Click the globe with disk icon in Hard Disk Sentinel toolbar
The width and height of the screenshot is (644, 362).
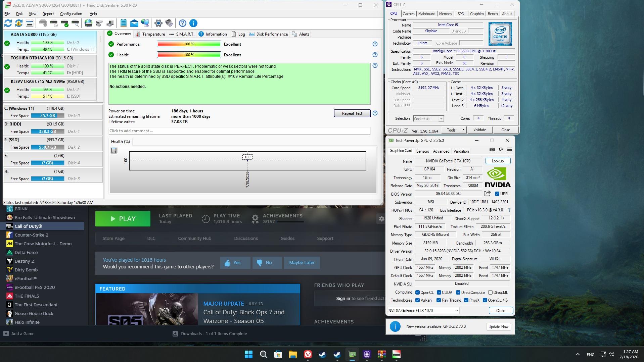[x=88, y=23]
